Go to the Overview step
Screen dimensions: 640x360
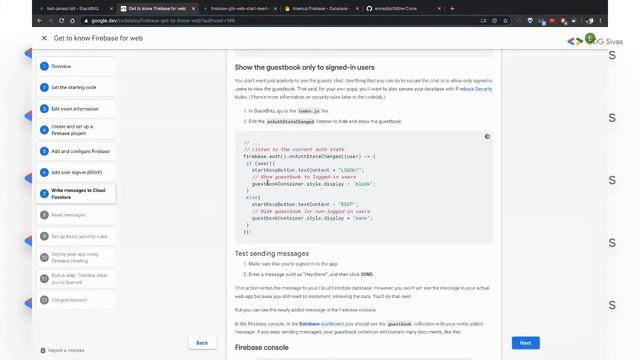76,66
